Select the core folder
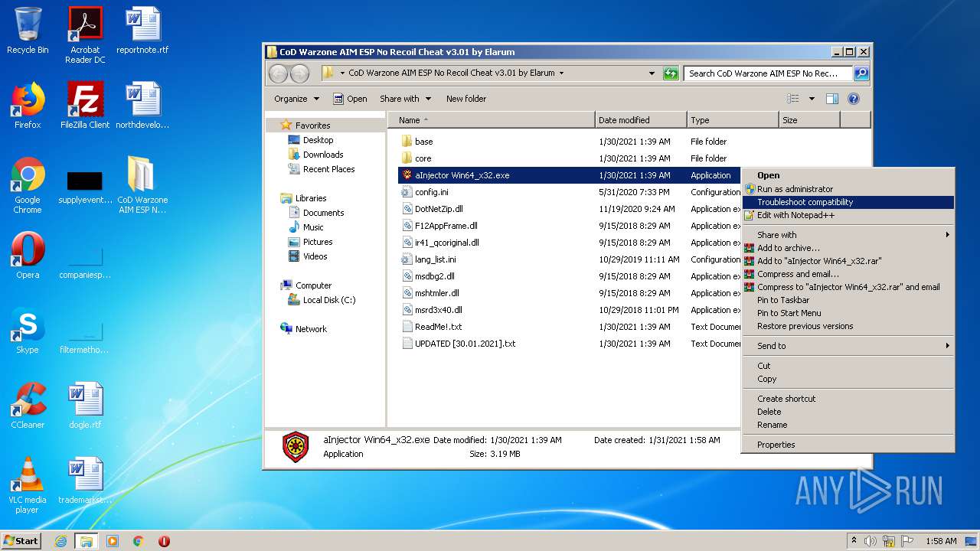Viewport: 980px width, 551px height. click(x=423, y=158)
